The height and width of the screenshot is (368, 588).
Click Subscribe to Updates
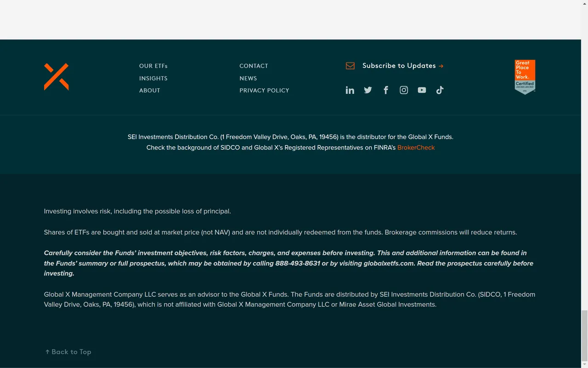pos(399,65)
